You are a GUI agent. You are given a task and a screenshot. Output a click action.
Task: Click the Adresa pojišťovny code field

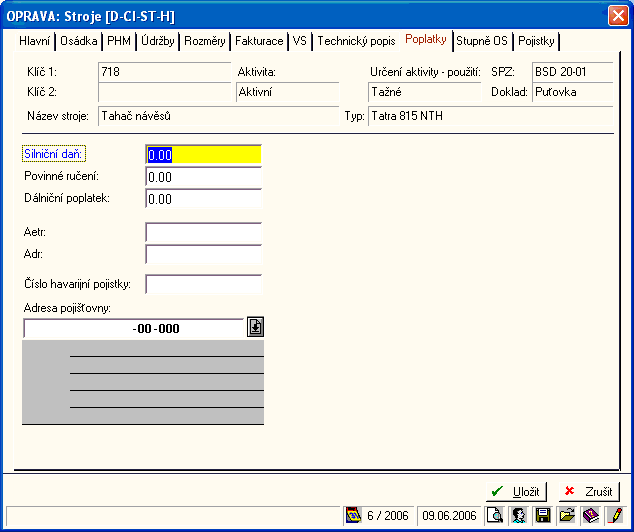click(x=134, y=328)
